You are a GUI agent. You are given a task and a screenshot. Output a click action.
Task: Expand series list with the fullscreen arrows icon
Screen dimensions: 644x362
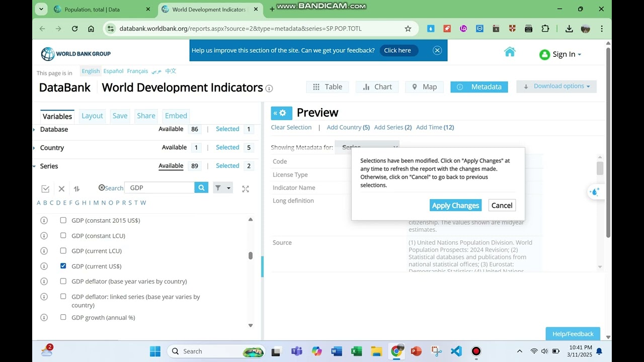[246, 189]
